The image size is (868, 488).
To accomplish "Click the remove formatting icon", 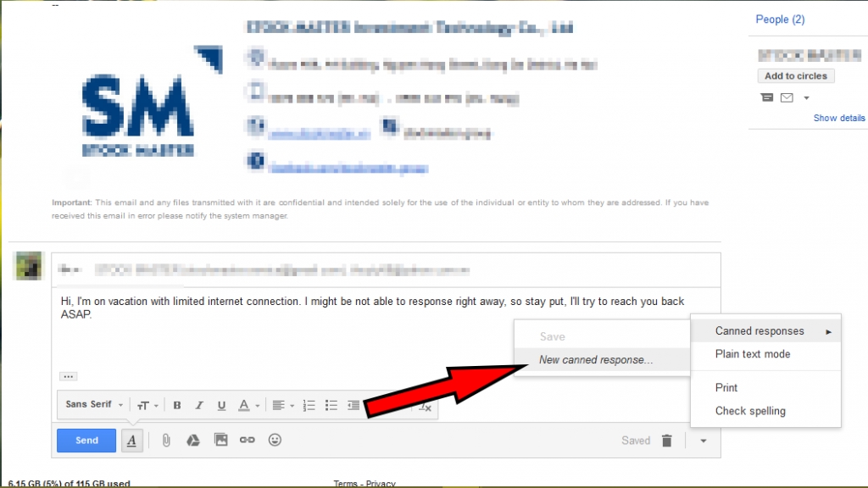I will pos(425,407).
